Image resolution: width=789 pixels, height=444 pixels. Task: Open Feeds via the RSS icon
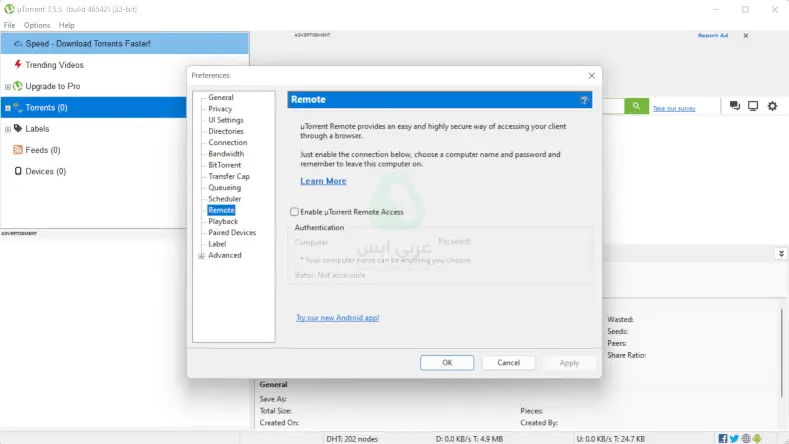(18, 150)
